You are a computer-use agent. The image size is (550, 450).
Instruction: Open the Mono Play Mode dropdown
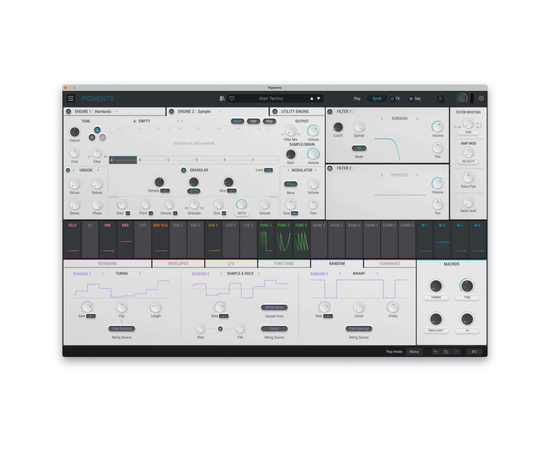pyautogui.click(x=414, y=351)
